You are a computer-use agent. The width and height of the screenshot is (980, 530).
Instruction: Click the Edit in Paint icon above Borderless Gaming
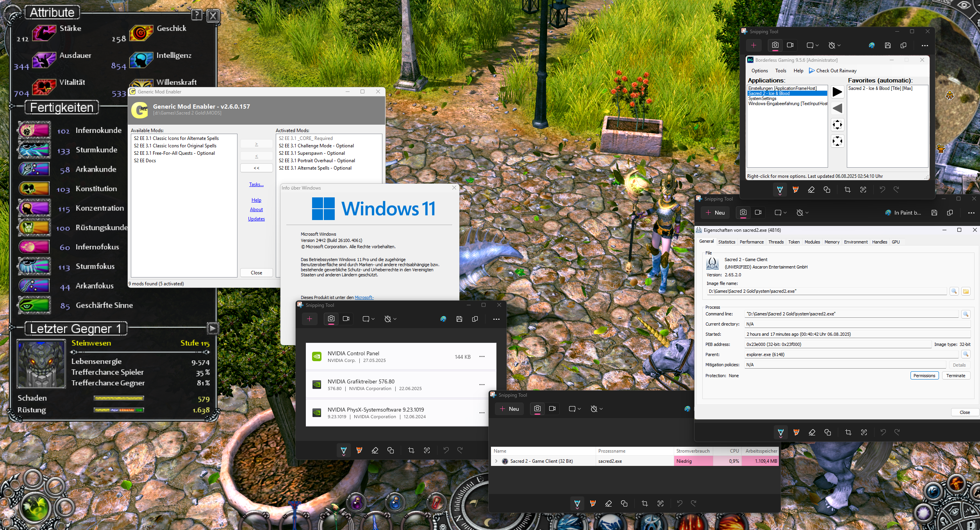tap(871, 45)
